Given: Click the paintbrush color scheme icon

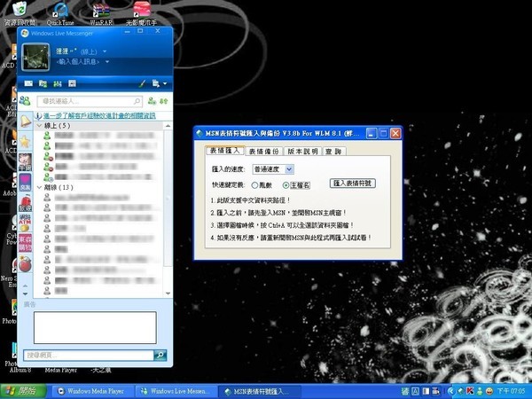Looking at the screenshot, I should [x=143, y=83].
